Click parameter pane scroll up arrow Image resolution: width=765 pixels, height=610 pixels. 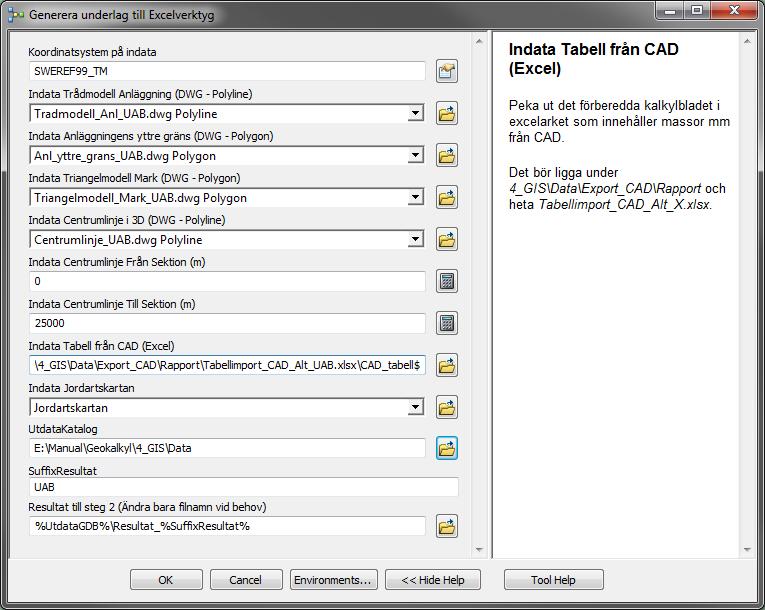point(479,42)
